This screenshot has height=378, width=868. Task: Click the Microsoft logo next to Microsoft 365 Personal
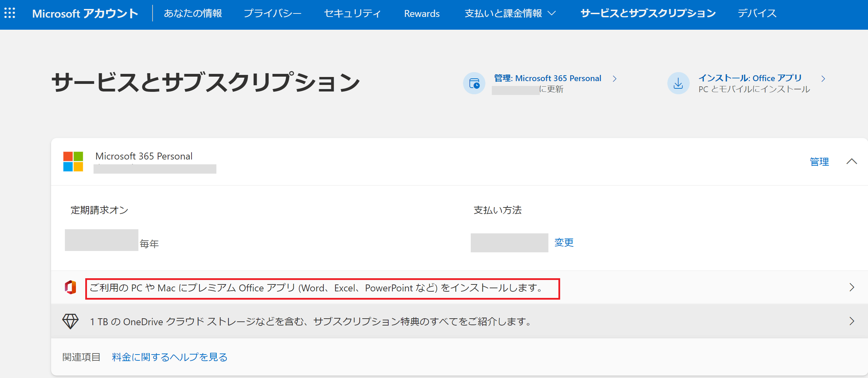(72, 162)
